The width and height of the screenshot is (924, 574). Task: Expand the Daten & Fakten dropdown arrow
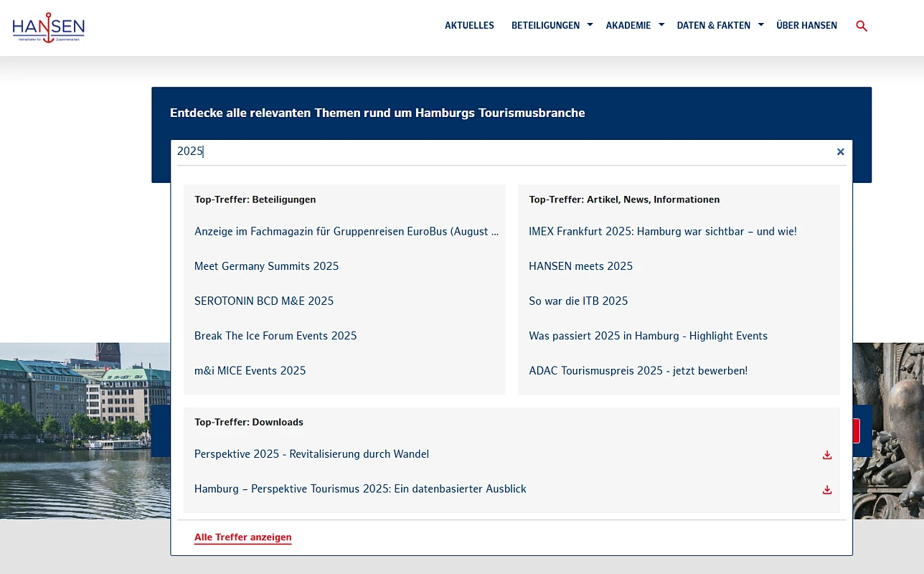click(x=760, y=25)
